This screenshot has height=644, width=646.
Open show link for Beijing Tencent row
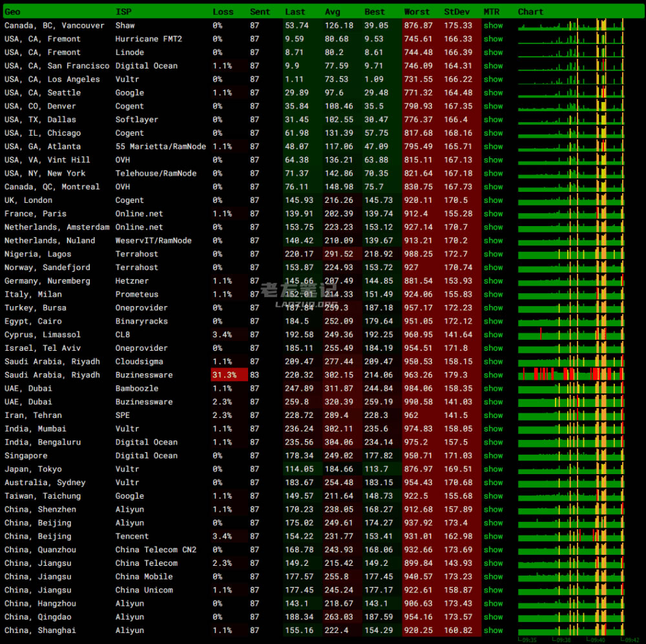tap(493, 536)
